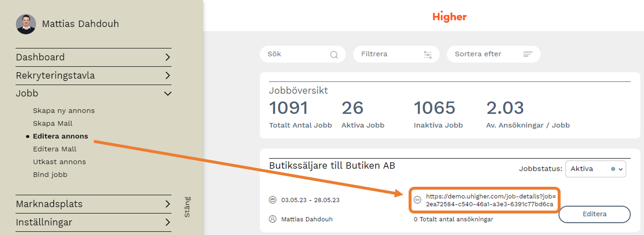Click the person icon beside Mattias Dahdouh
Screen dimensions: 644x235
[x=272, y=219]
